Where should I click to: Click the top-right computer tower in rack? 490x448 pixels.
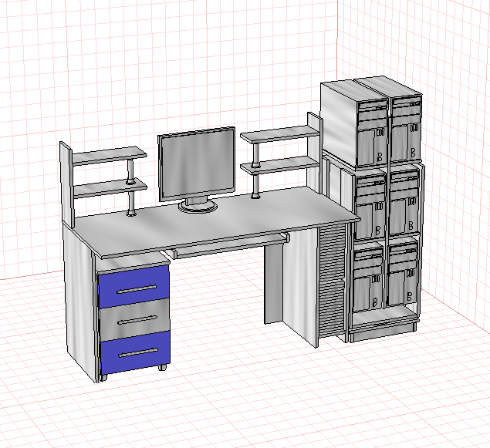pos(406,129)
